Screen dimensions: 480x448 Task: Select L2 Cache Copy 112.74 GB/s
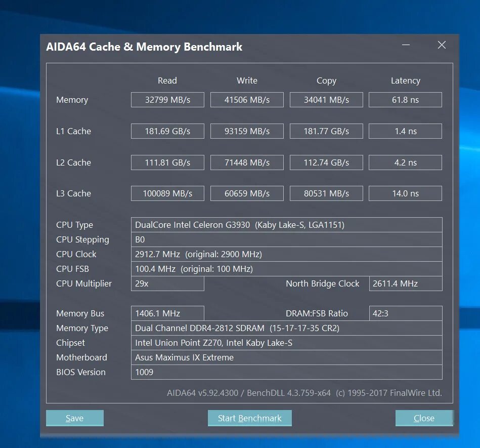(x=326, y=162)
